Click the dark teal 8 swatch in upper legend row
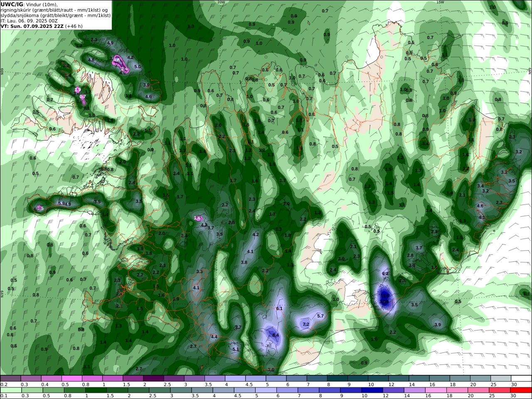 pos(337,379)
